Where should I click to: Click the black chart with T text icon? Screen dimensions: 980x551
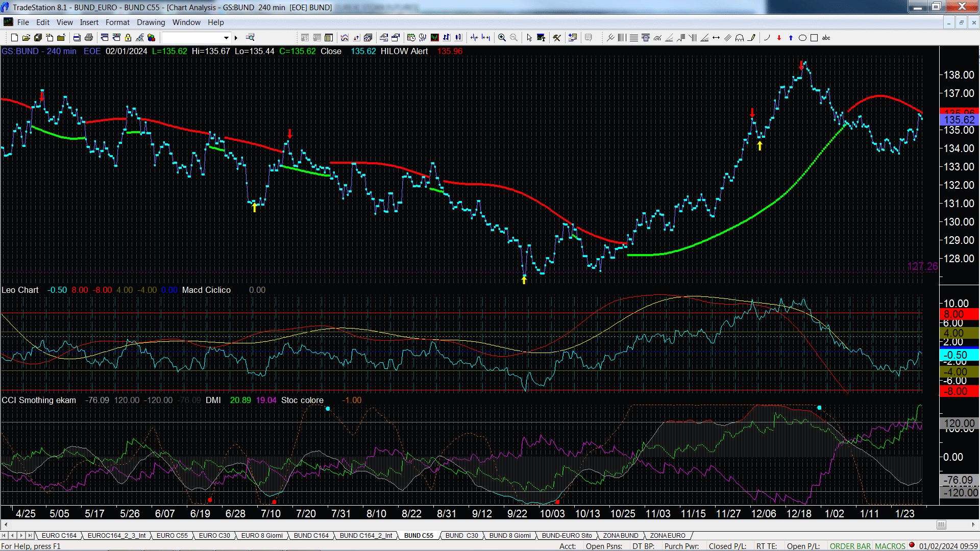[541, 38]
